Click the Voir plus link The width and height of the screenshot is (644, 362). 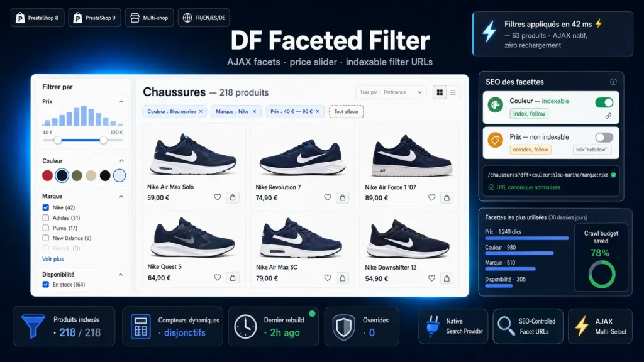pos(53,259)
